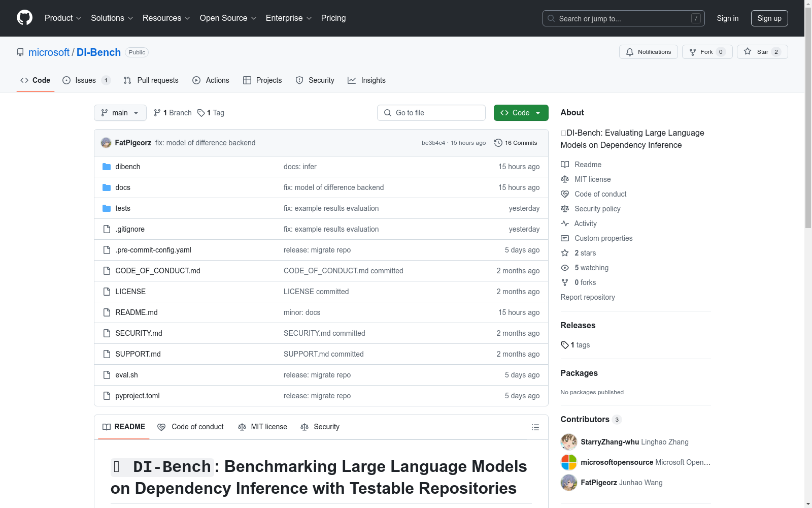Click the Notifications bell icon

630,52
